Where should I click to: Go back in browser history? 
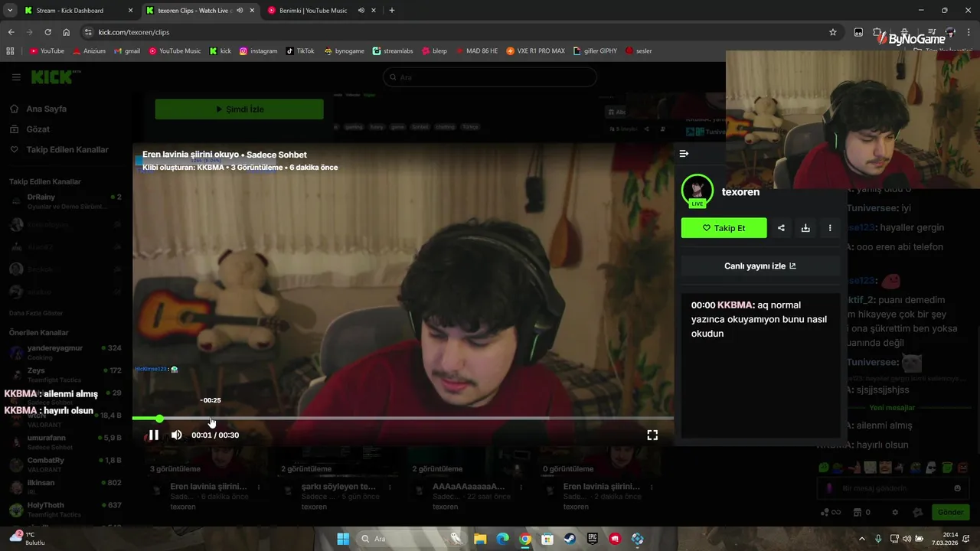11,32
